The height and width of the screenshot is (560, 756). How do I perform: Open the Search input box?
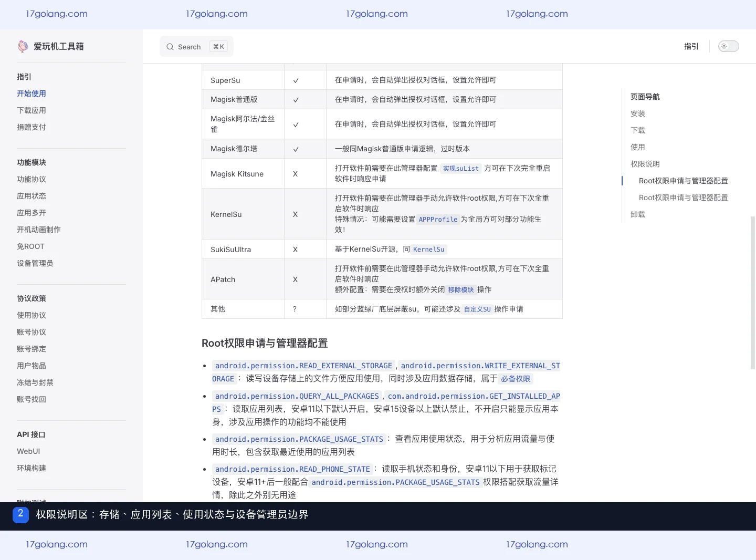click(196, 47)
